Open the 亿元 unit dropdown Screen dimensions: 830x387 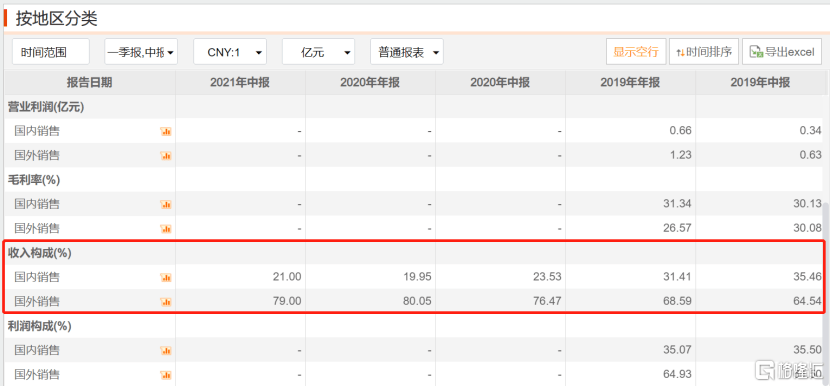click(x=319, y=52)
